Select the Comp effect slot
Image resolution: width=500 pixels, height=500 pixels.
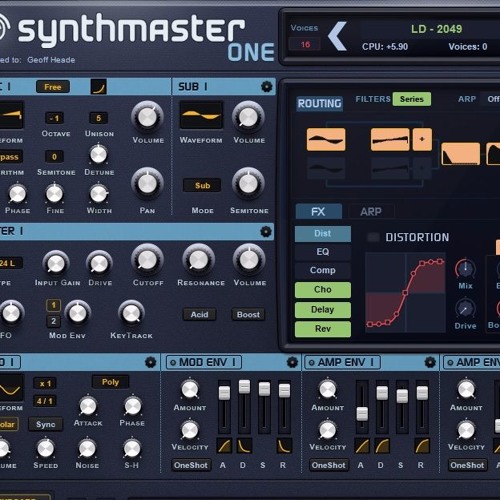point(323,270)
